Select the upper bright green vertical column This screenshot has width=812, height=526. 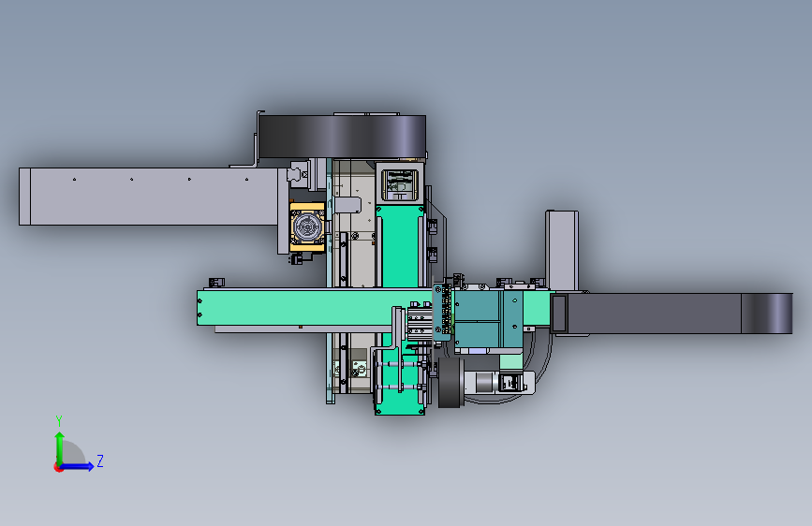pos(400,246)
